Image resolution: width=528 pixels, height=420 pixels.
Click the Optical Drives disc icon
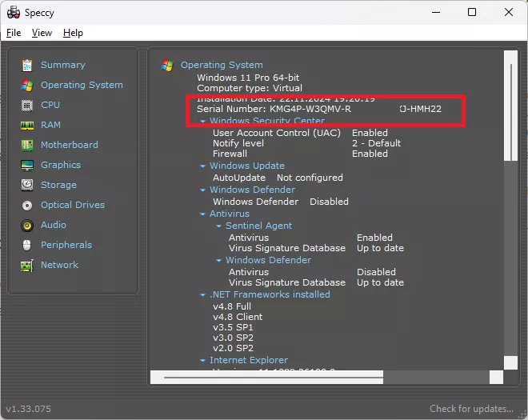click(27, 205)
